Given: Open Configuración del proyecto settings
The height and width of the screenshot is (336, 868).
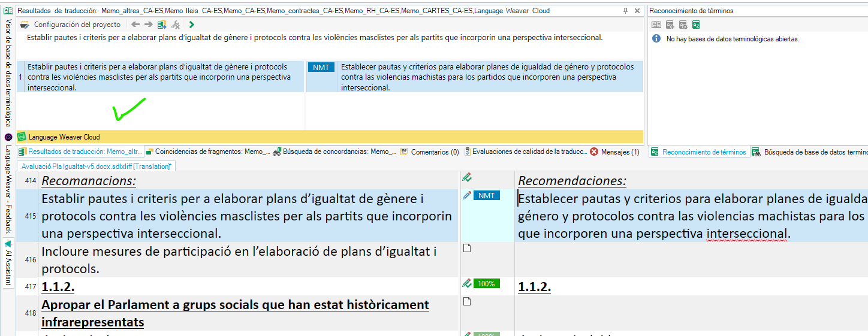Looking at the screenshot, I should click(x=77, y=25).
